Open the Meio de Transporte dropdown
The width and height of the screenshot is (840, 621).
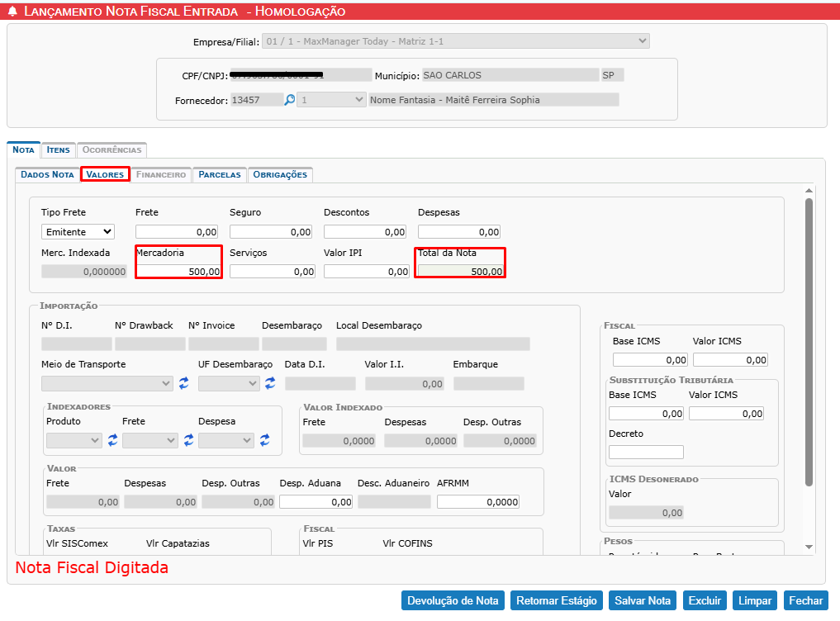click(x=107, y=383)
